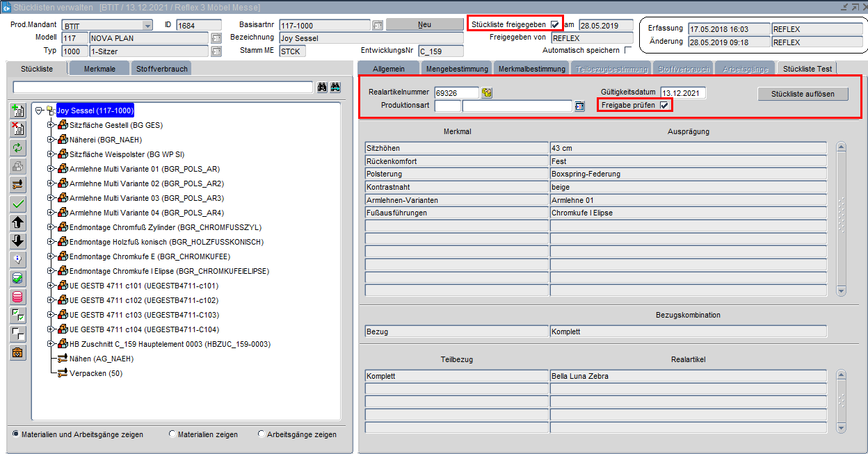Screen dimensions: 868x458
Task: Click the move down arrow icon
Action: tap(19, 241)
